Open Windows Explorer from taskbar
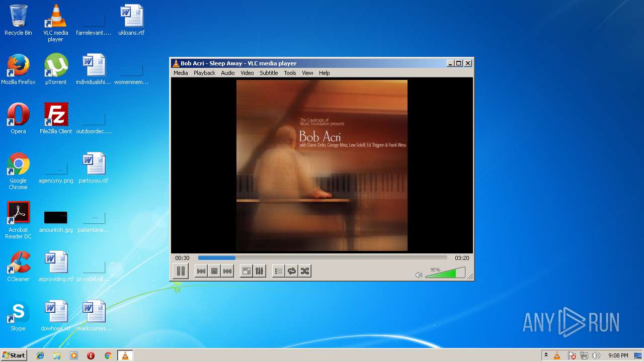Screen dimensions: 644x362 [x=57, y=355]
